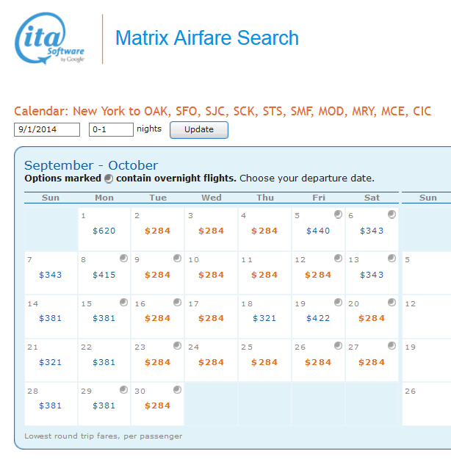Select $343 fare on September 7
This screenshot has width=451, height=476.
click(51, 275)
